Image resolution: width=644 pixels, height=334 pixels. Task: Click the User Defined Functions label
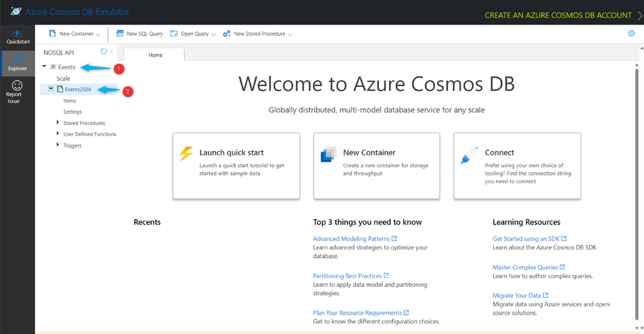(90, 134)
